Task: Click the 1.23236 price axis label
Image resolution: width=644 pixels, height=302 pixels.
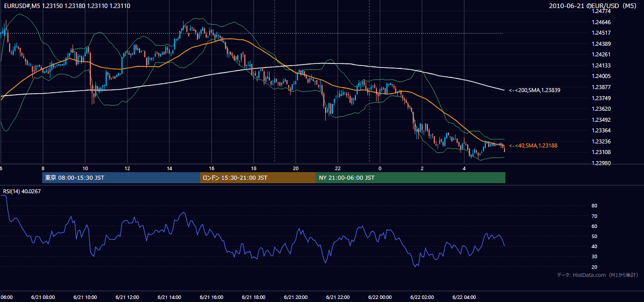Action: tap(601, 141)
